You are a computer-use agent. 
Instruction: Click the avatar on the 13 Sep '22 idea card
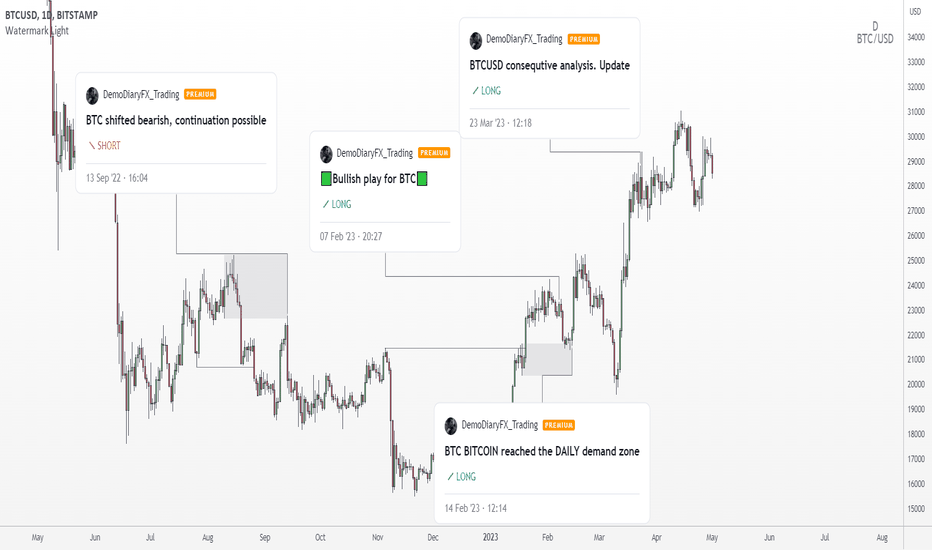pyautogui.click(x=92, y=95)
